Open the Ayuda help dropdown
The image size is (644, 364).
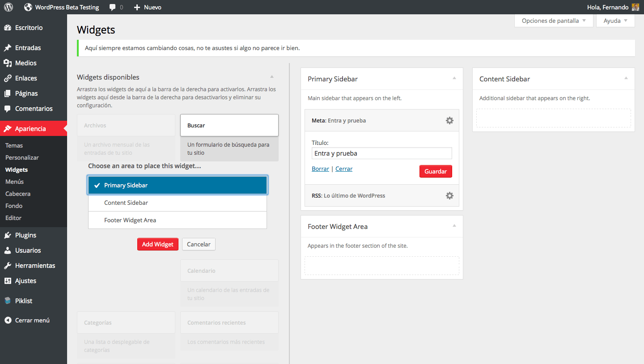[615, 21]
